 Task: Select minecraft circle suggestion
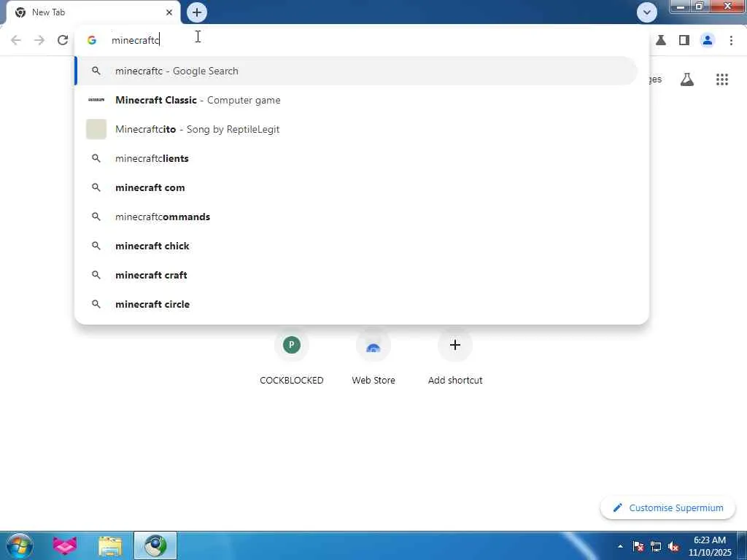[356, 304]
